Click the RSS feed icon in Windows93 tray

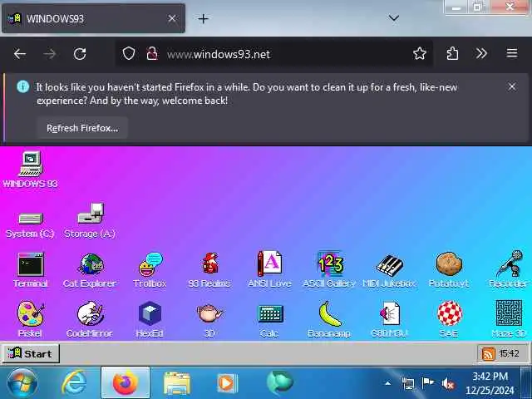click(x=488, y=353)
